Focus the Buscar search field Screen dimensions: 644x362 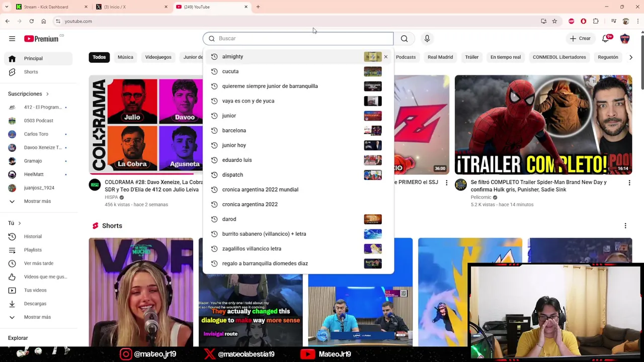(298, 38)
